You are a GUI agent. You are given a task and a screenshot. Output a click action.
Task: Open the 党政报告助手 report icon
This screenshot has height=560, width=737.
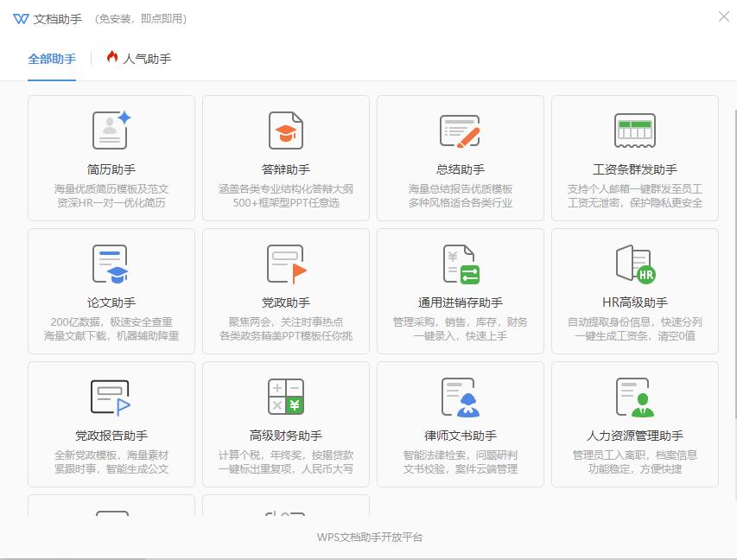tap(111, 397)
